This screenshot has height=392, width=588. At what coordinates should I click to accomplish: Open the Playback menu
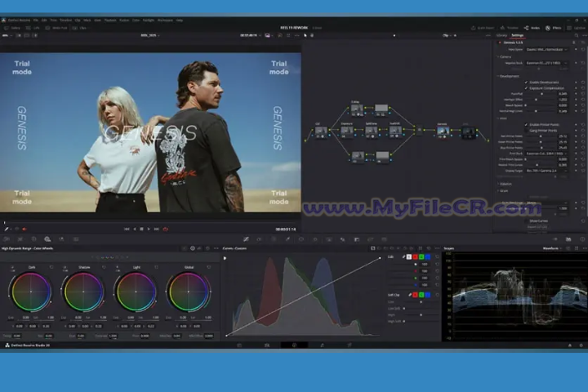(x=110, y=20)
